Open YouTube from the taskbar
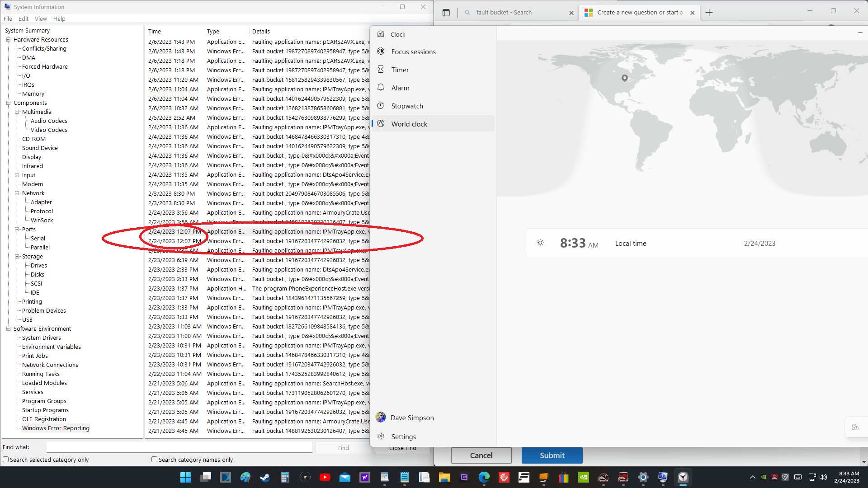This screenshot has height=488, width=868. click(325, 477)
